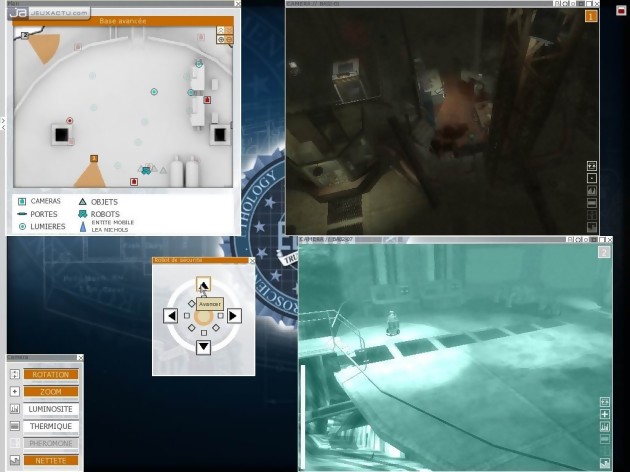Click the camera 2 number badge
This screenshot has width=630, height=472.
coord(604,252)
